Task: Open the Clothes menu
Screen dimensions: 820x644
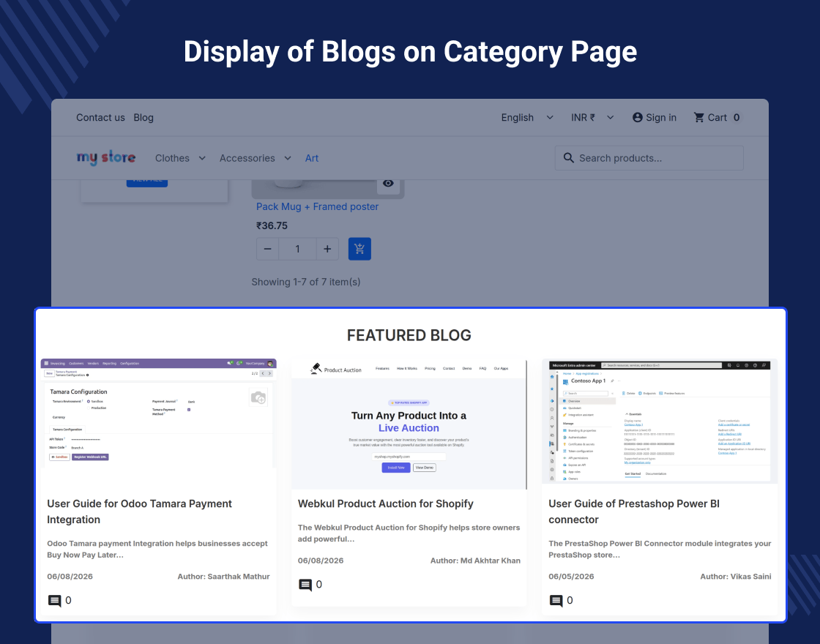Action: pos(172,158)
